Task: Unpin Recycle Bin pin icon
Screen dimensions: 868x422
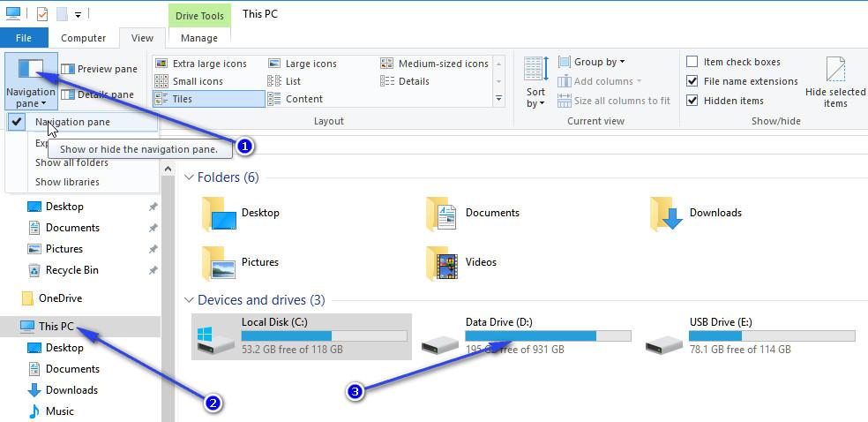Action: (153, 270)
